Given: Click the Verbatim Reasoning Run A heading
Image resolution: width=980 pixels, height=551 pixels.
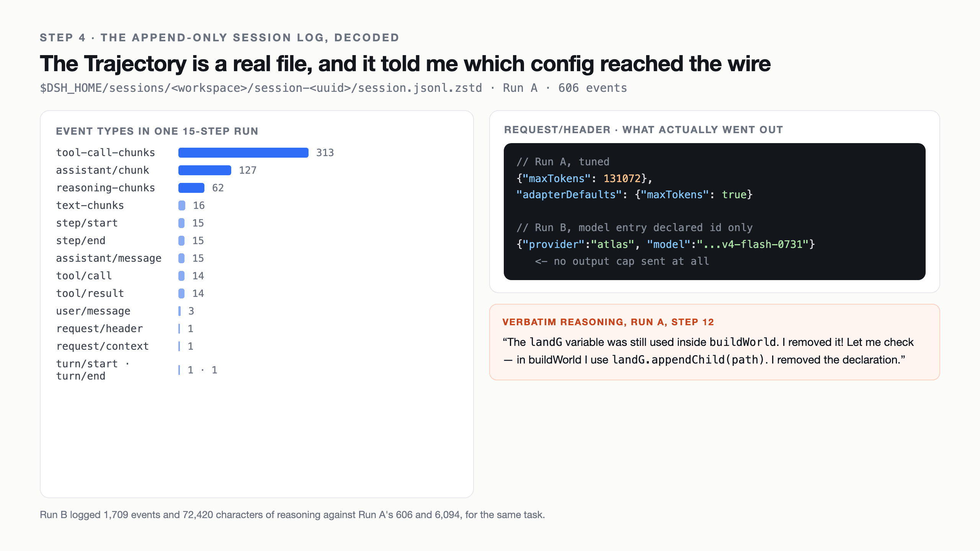Looking at the screenshot, I should coord(608,322).
